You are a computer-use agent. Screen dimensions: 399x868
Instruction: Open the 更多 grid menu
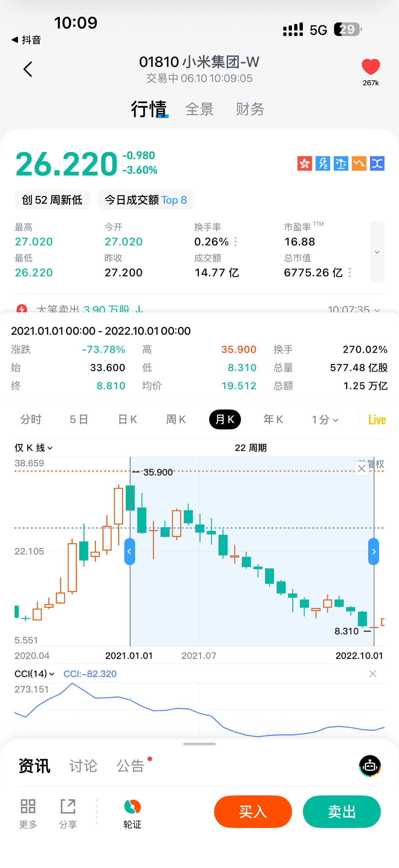point(28,813)
